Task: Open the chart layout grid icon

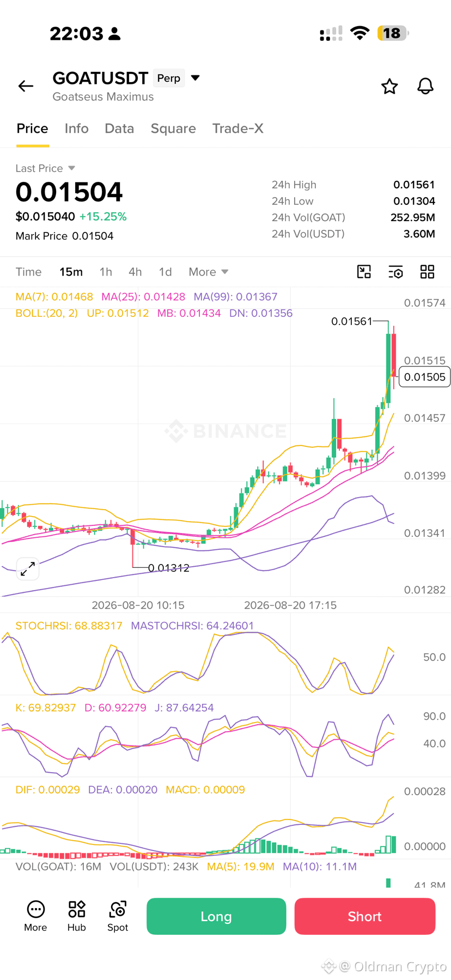Action: point(428,272)
